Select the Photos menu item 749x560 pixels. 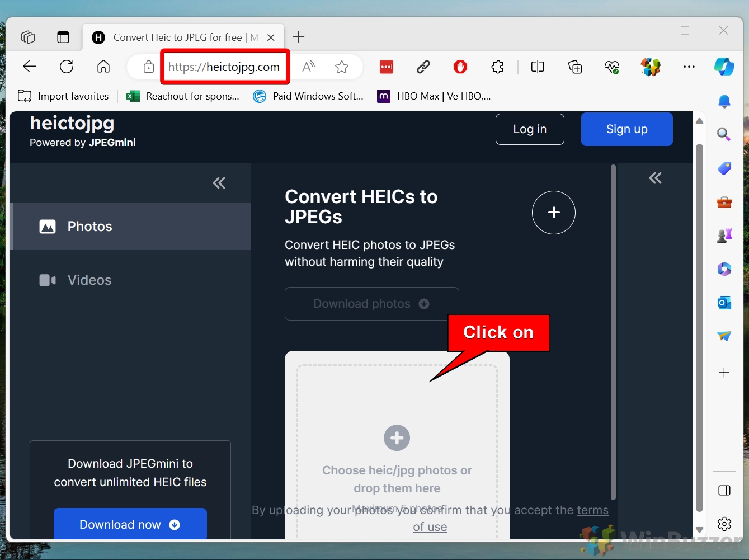(130, 227)
